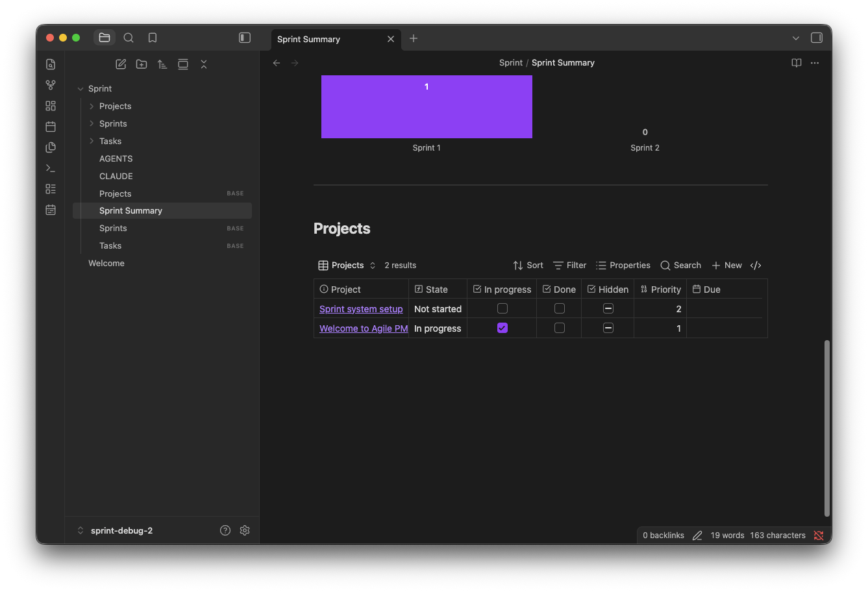Image resolution: width=868 pixels, height=592 pixels.
Task: Uncheck In progress for Welcome to Agile PM
Action: (502, 328)
